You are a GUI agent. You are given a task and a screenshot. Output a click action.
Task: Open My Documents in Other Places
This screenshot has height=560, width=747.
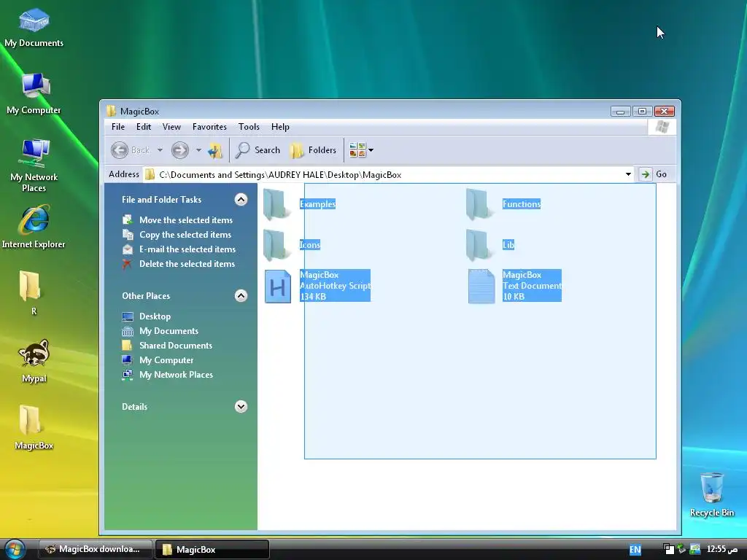(160, 331)
